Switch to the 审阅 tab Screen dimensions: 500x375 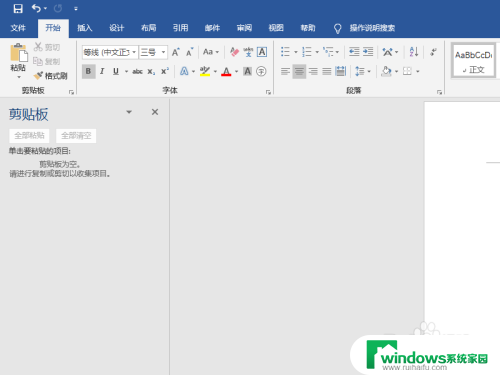[244, 28]
